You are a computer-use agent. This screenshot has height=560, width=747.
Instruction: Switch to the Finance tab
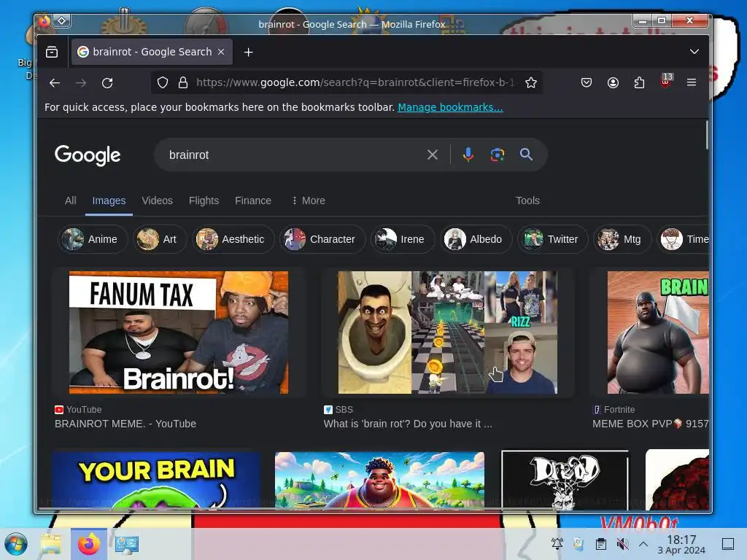pos(253,201)
